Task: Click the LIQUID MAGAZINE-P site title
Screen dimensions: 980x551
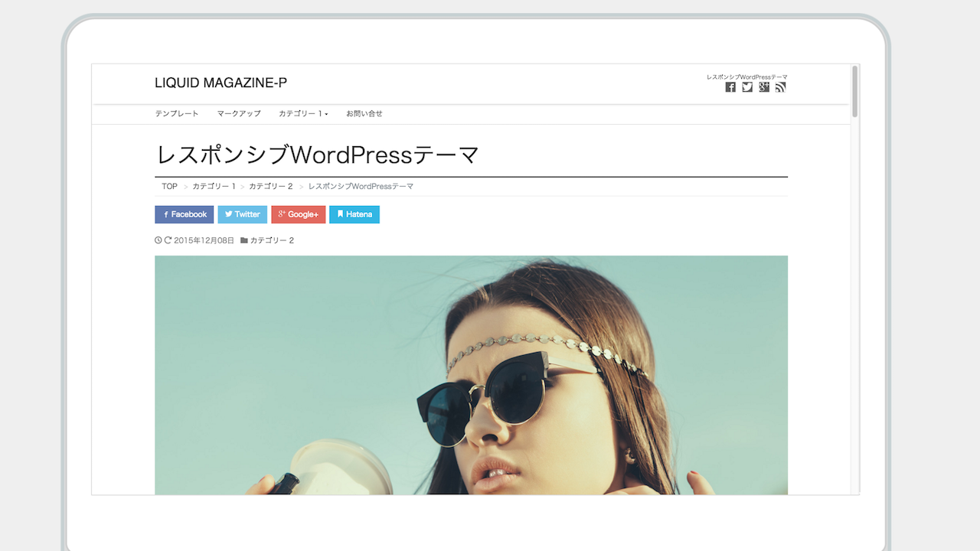Action: (x=220, y=83)
